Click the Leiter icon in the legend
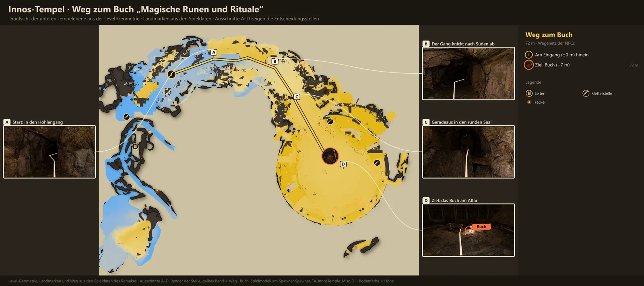This screenshot has height=286, width=644. pyautogui.click(x=529, y=93)
